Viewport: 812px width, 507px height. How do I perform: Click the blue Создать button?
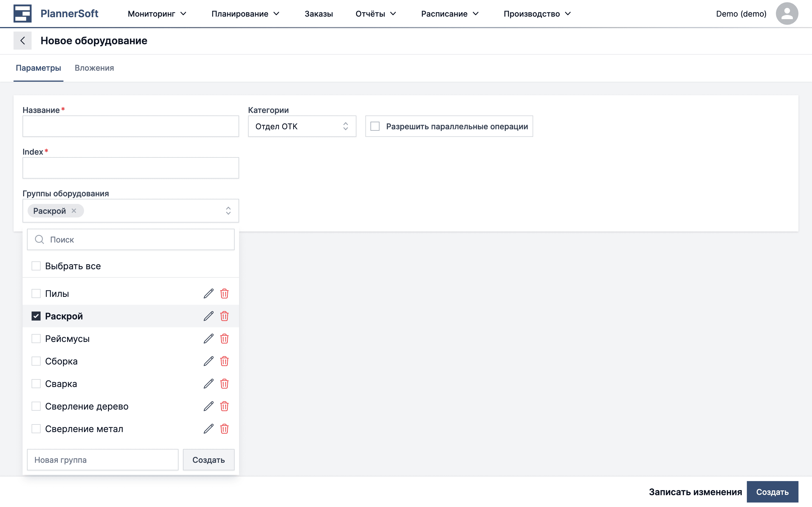pyautogui.click(x=772, y=492)
